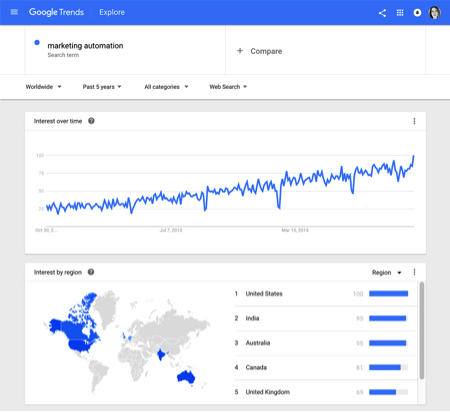
Task: Expand the Region view dropdown
Action: (x=386, y=273)
